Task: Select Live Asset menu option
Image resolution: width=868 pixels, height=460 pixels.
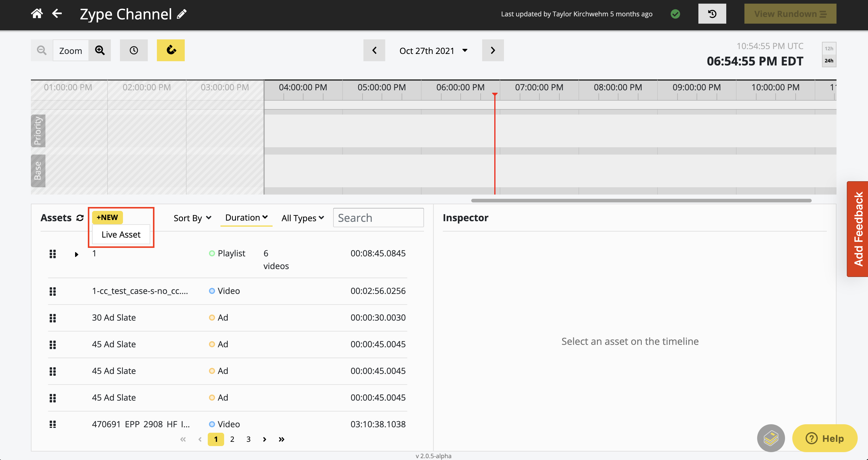Action: pos(121,234)
